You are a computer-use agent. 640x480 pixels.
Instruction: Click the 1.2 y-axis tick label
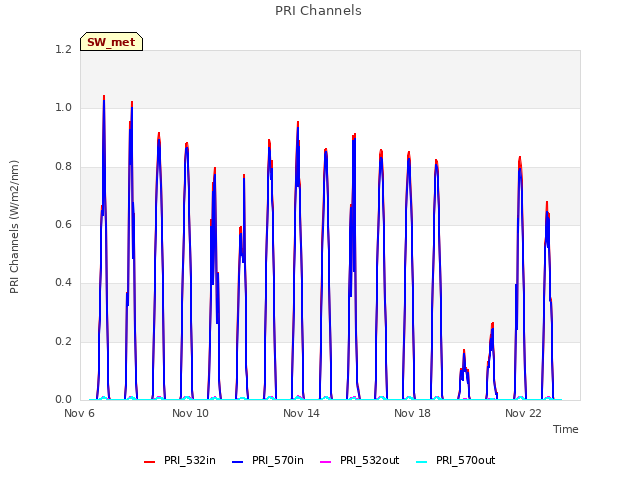[x=64, y=49]
